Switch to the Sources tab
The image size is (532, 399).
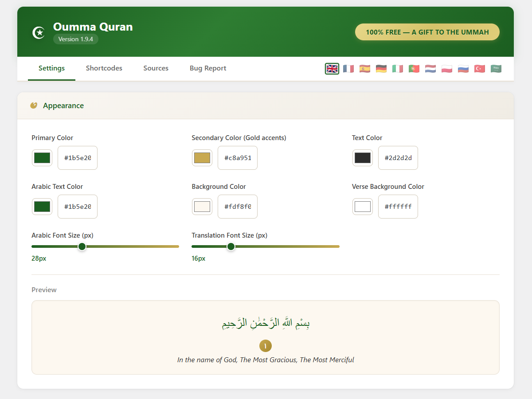(156, 68)
